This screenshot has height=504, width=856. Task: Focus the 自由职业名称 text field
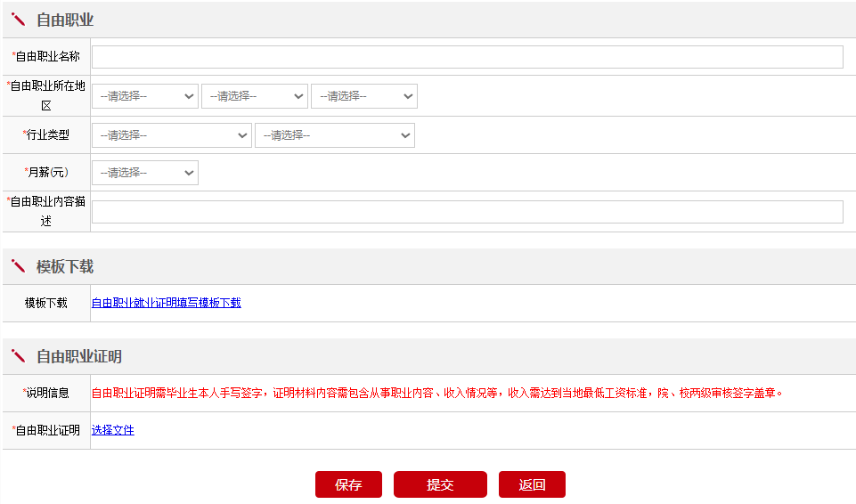click(x=467, y=57)
